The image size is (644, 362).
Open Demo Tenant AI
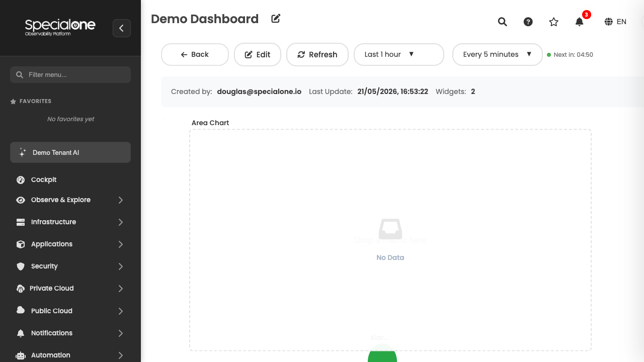click(x=70, y=152)
